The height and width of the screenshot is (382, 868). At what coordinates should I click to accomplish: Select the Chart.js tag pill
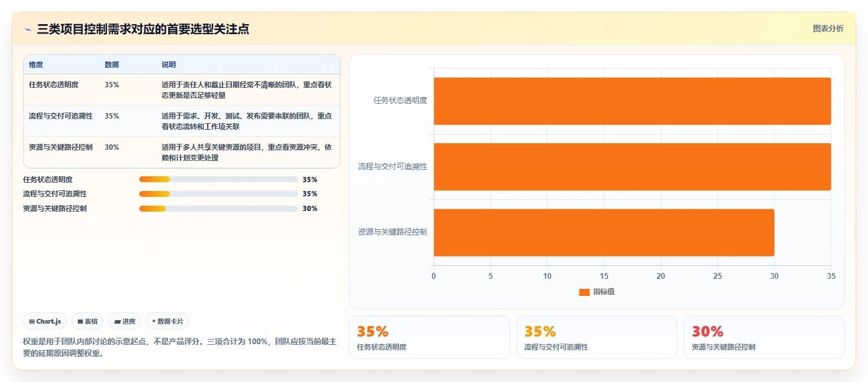[x=45, y=321]
